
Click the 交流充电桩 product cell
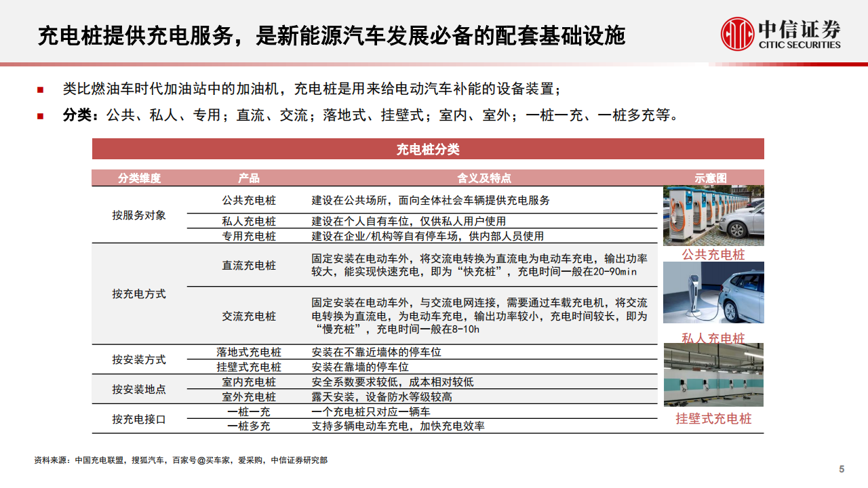(249, 316)
